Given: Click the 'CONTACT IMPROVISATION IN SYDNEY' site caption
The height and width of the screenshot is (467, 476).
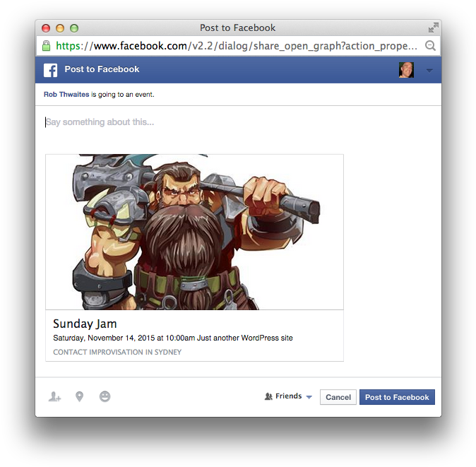Looking at the screenshot, I should [117, 352].
